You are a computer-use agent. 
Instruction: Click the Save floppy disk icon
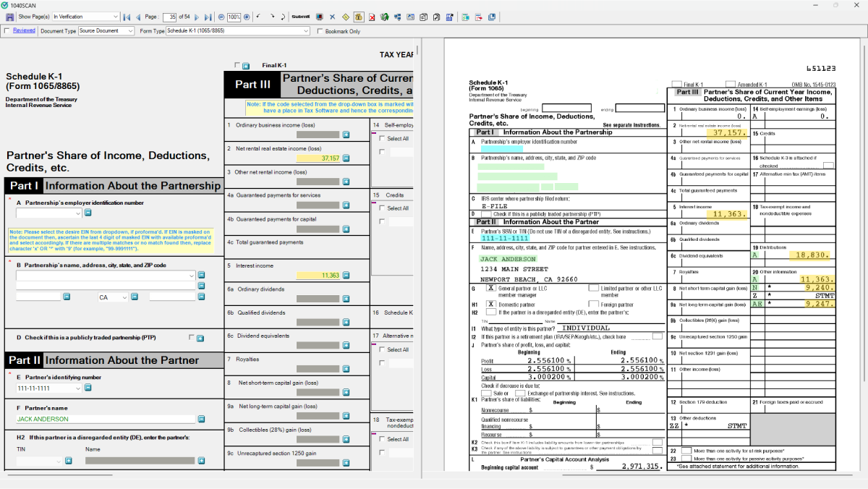pos(10,17)
